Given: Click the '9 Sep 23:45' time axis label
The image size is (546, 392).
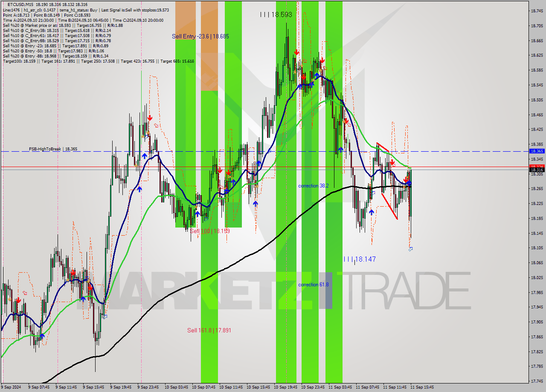Looking at the screenshot, I should coord(147,387).
